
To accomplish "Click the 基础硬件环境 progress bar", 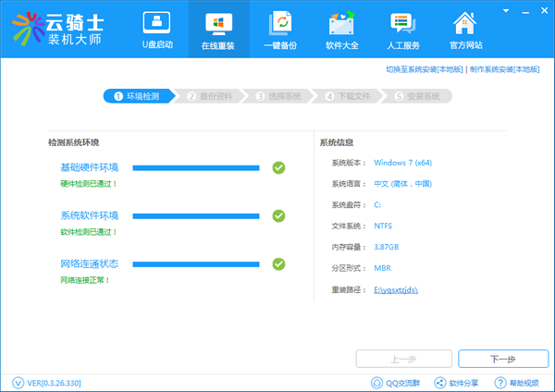I will pos(195,167).
